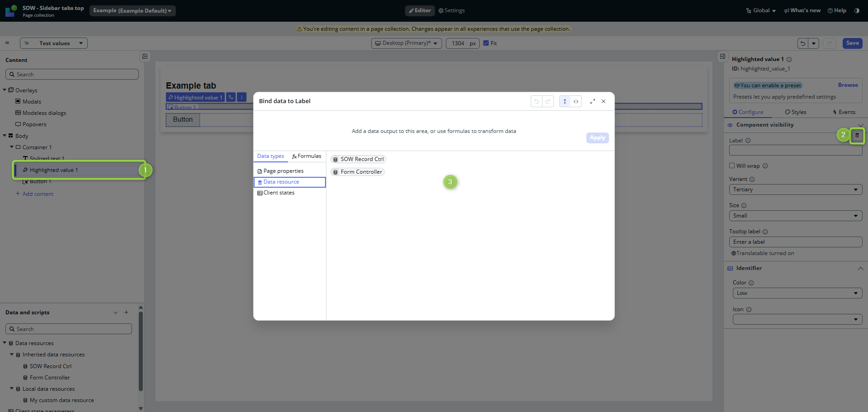
Task: Toggle the dark mode contrast icon in header
Action: [x=857, y=10]
